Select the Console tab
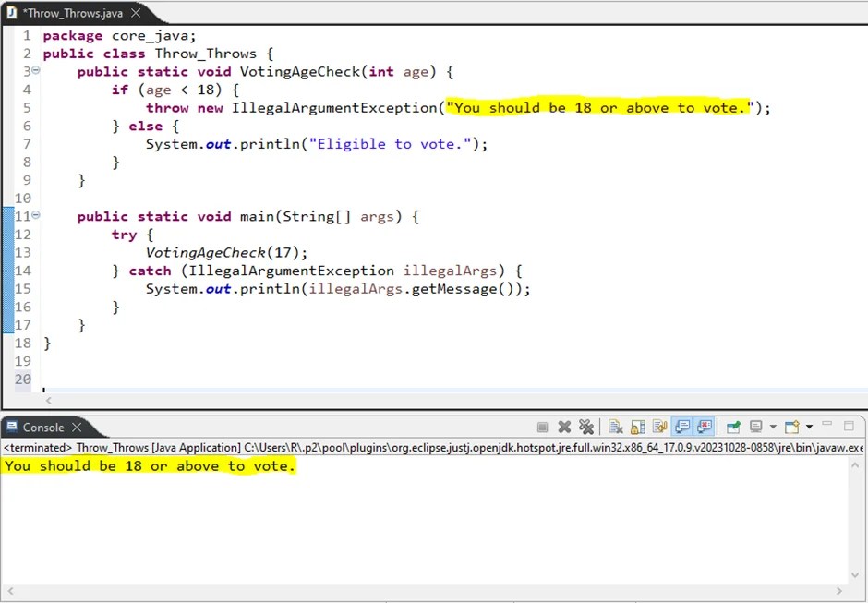Image resolution: width=868 pixels, height=603 pixels. [43, 428]
